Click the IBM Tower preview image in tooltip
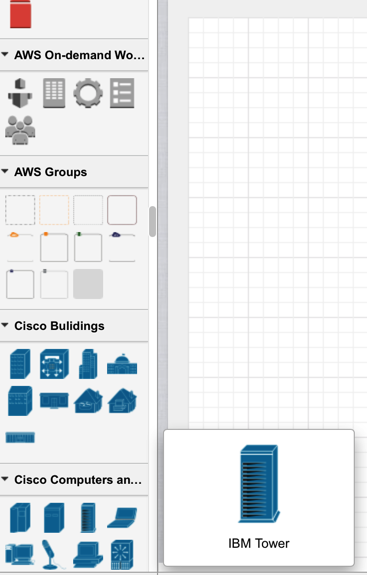Image resolution: width=367 pixels, height=575 pixels. click(x=258, y=484)
